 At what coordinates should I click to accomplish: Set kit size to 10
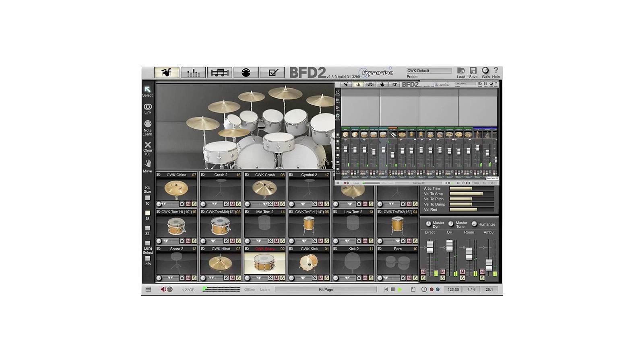[147, 198]
